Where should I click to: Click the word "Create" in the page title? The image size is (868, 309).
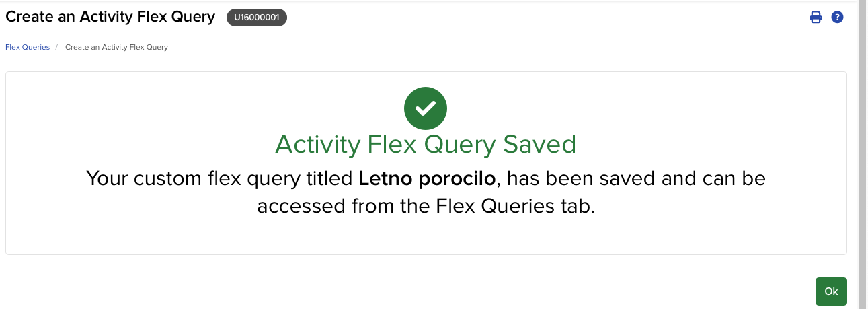pyautogui.click(x=30, y=18)
